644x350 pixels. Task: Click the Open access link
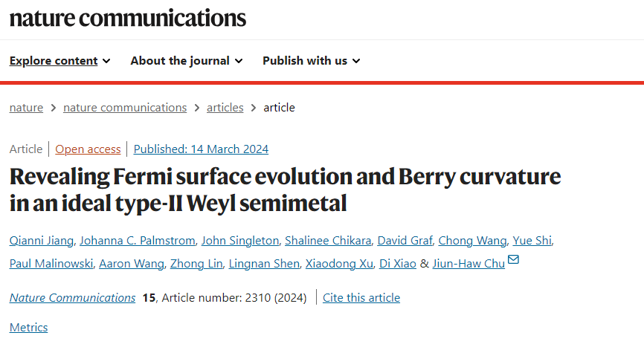(88, 149)
